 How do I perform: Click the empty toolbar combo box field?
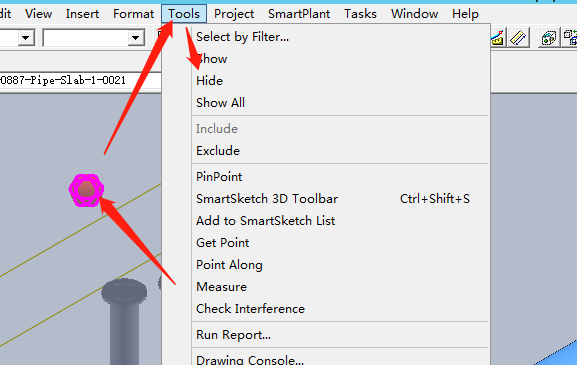[x=85, y=38]
